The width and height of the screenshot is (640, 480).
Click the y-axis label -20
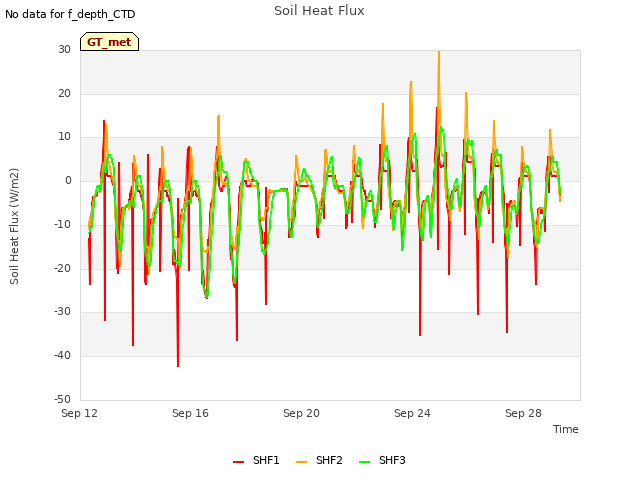tap(63, 268)
